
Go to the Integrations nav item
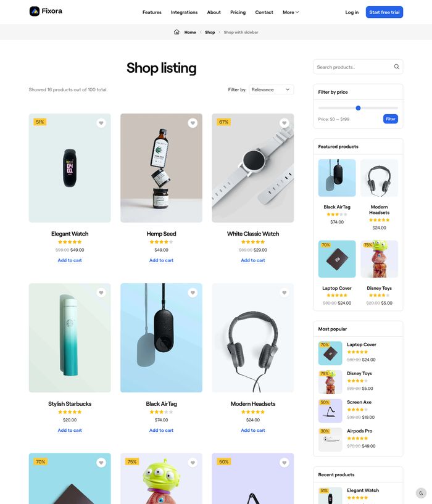tap(184, 12)
